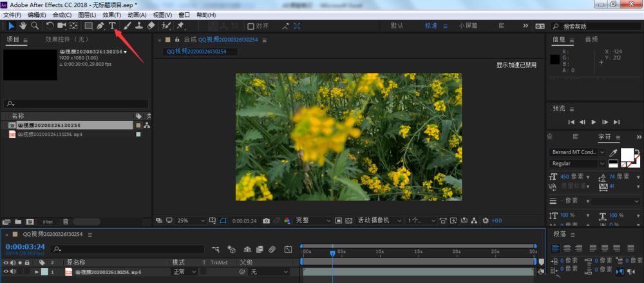The image size is (644, 283).
Task: Select the Brush tool
Action: 127,26
